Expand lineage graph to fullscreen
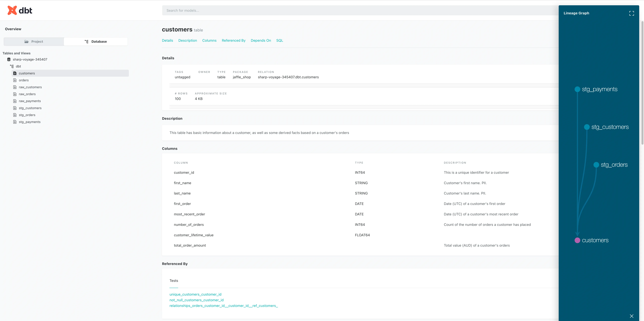The width and height of the screenshot is (644, 321). coord(632,13)
